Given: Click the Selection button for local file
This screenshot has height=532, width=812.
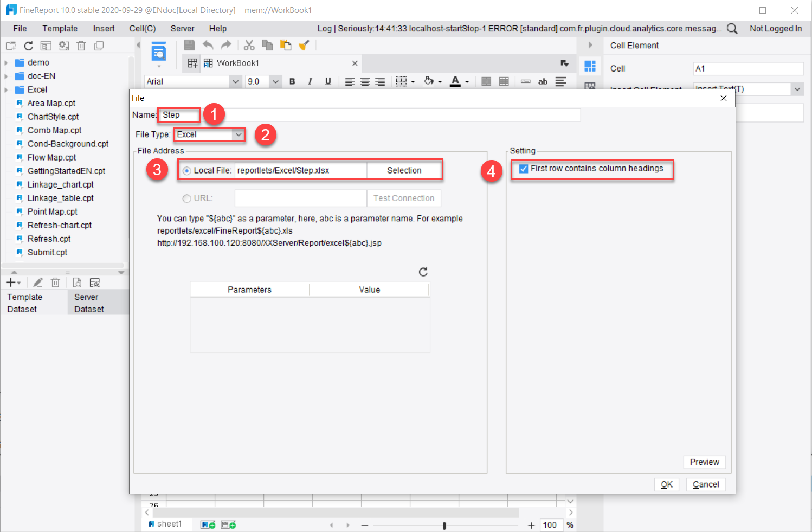Looking at the screenshot, I should pyautogui.click(x=404, y=170).
